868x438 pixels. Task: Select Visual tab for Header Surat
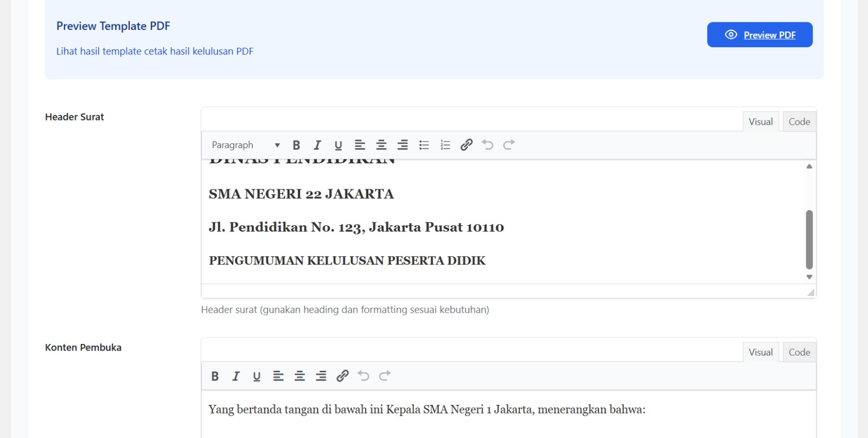[x=761, y=122]
